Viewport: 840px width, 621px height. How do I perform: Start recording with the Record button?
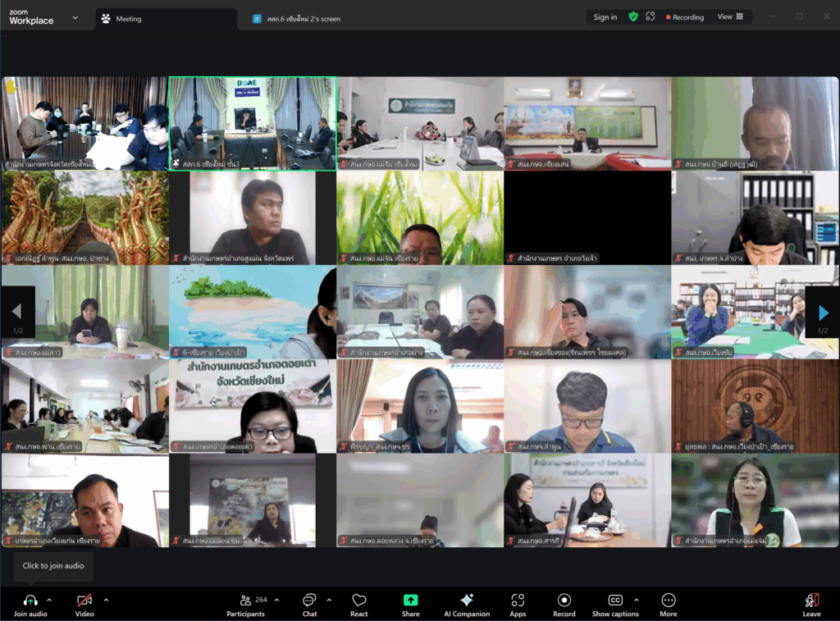tap(564, 600)
